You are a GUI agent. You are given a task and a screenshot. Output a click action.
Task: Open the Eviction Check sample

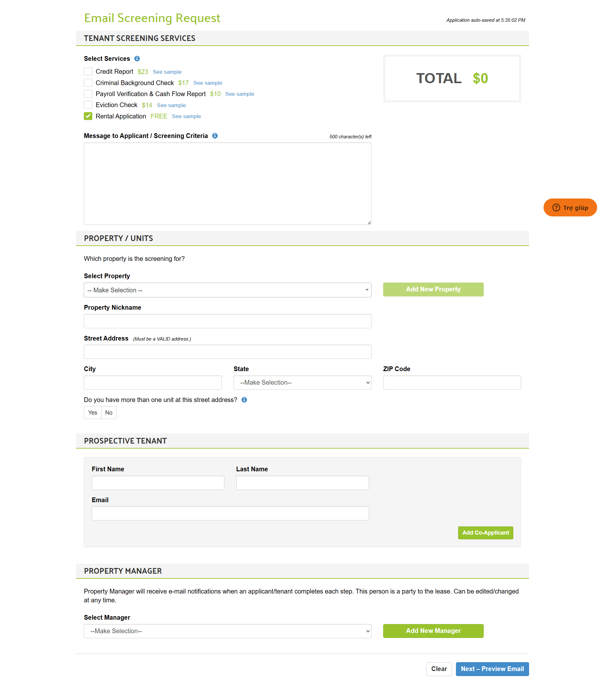171,105
